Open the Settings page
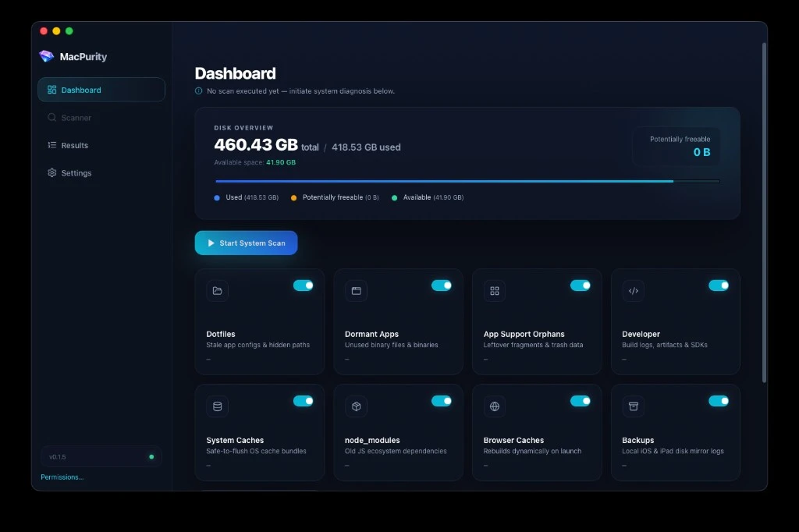The width and height of the screenshot is (799, 532). 101,172
